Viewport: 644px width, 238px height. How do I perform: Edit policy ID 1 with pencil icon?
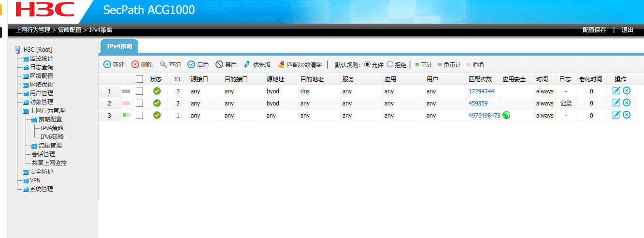(x=616, y=115)
